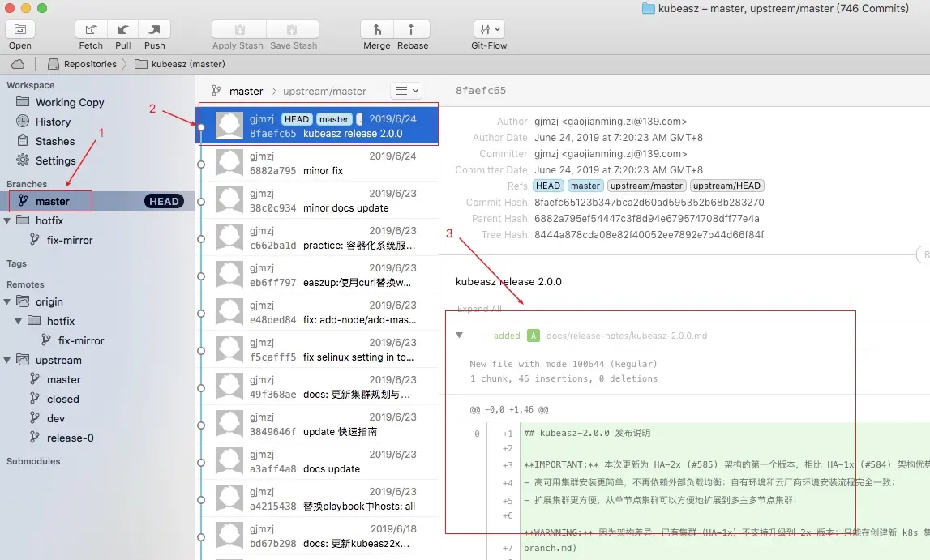Click the Commit Hash 8faefc65123b value
The width and height of the screenshot is (930, 560).
[649, 202]
